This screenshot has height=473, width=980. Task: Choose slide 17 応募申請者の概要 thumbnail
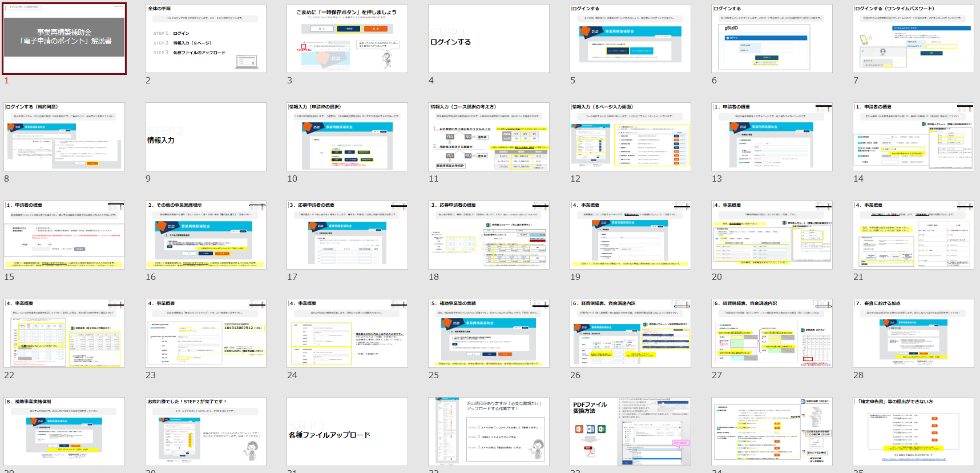pos(347,235)
